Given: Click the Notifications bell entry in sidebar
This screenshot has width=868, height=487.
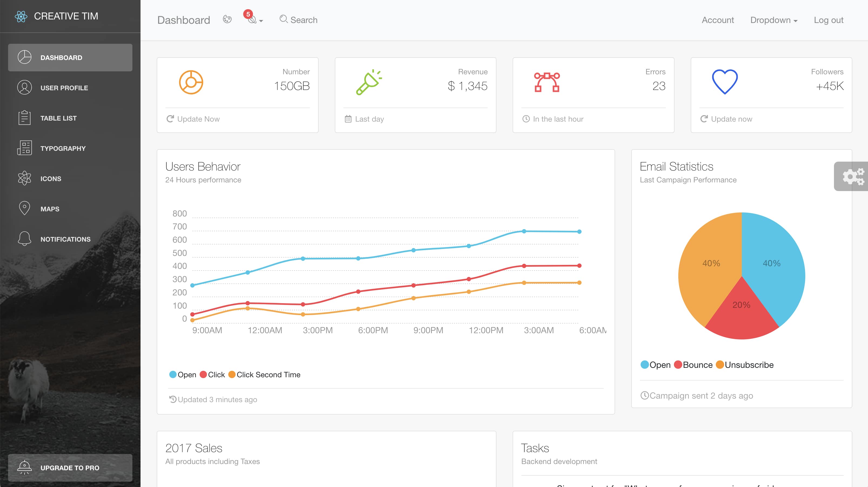Looking at the screenshot, I should [x=24, y=239].
